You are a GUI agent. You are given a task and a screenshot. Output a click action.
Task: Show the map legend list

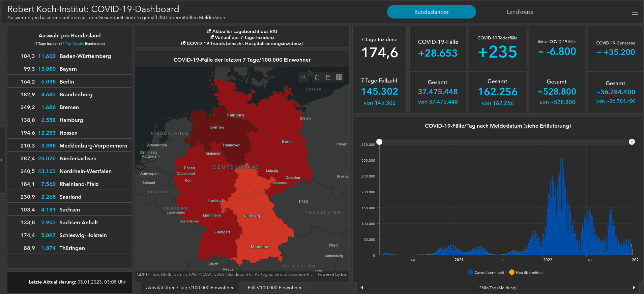(x=328, y=77)
